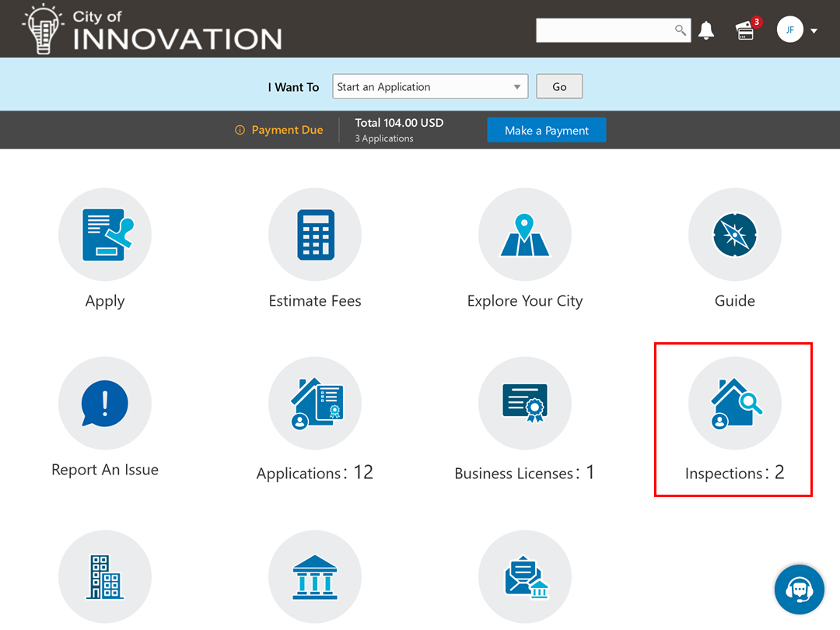Expand the user account dropdown arrow

[814, 31]
